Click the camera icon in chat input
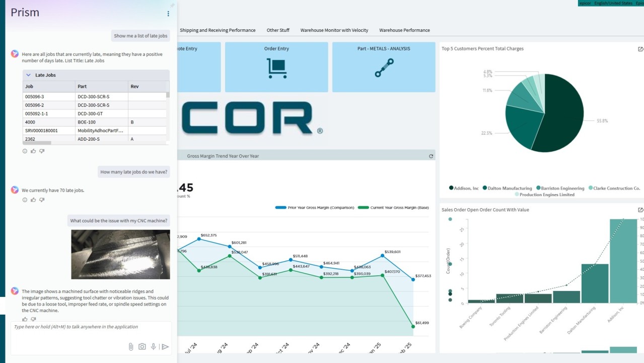The height and width of the screenshot is (363, 644). [x=142, y=346]
